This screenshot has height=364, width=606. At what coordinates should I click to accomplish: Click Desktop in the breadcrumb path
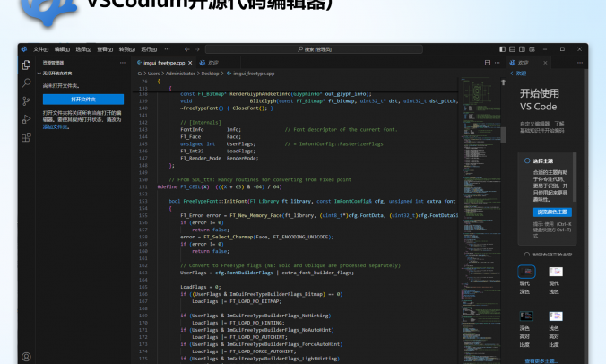pos(210,74)
